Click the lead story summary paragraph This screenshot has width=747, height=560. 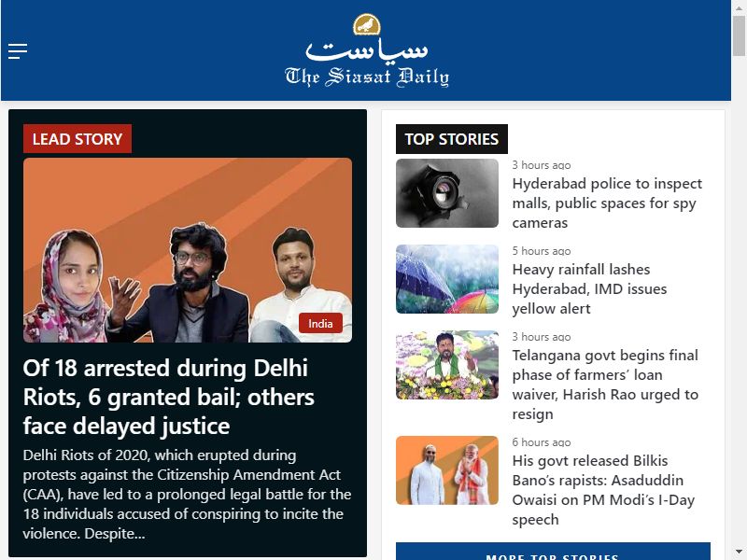click(x=188, y=495)
